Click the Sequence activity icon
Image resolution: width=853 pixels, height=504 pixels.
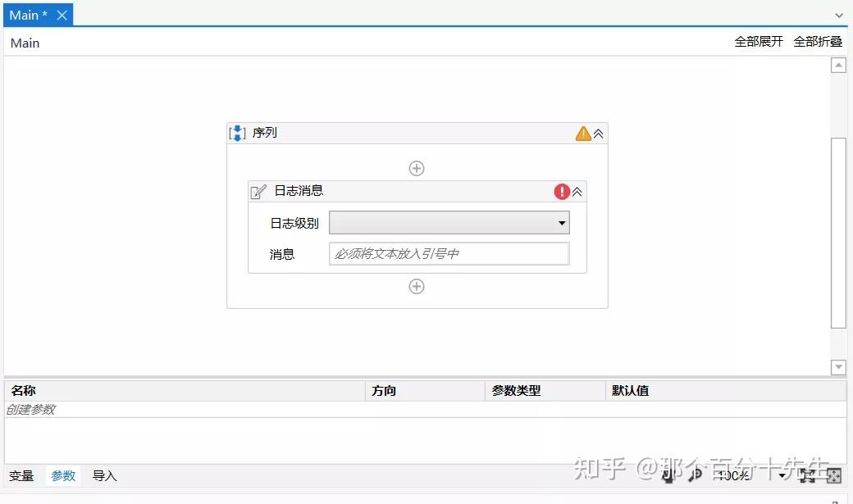pos(238,133)
